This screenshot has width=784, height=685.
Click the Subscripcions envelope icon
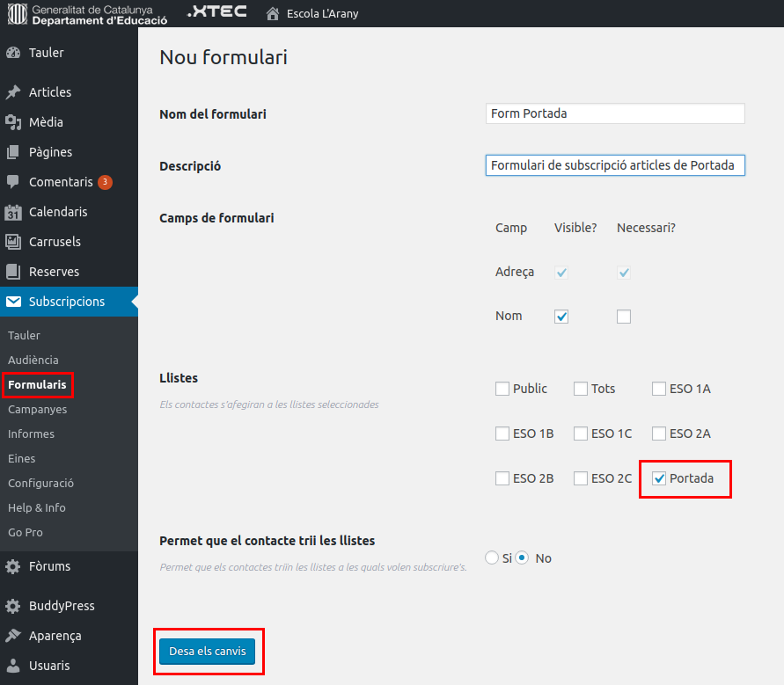click(13, 302)
